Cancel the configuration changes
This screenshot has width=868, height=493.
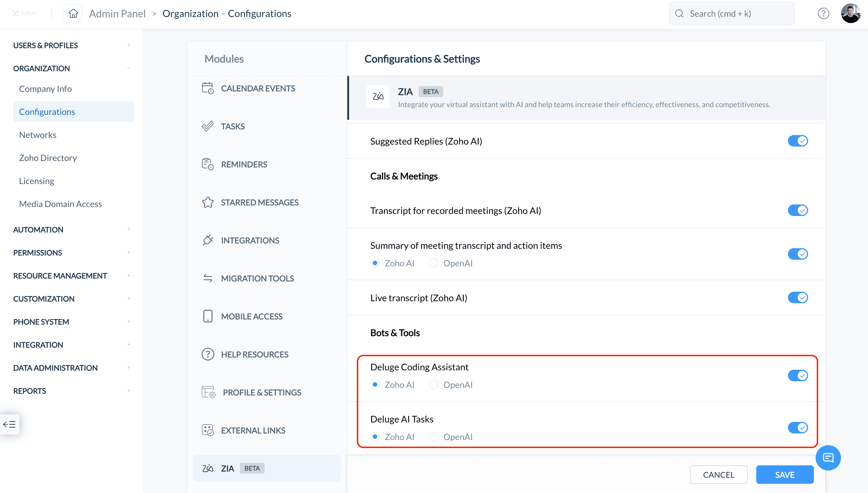tap(718, 475)
